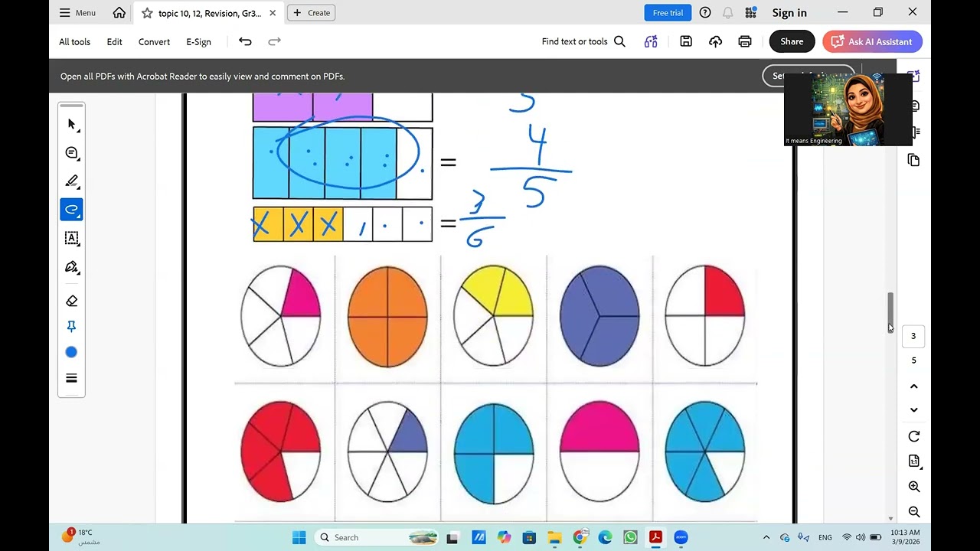Screen dimensions: 980x551
Task: Click the Create button
Action: click(x=312, y=12)
